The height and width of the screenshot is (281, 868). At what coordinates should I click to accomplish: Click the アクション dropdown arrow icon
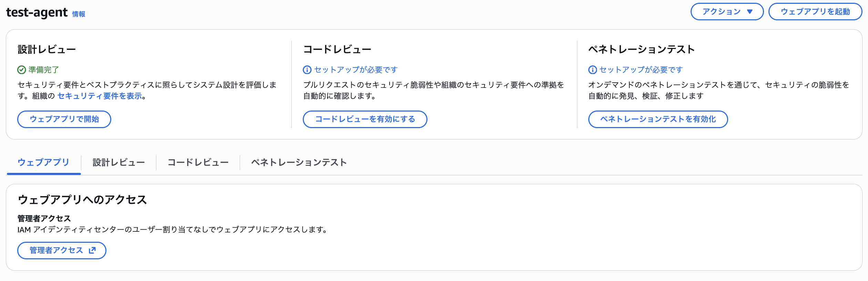click(750, 12)
